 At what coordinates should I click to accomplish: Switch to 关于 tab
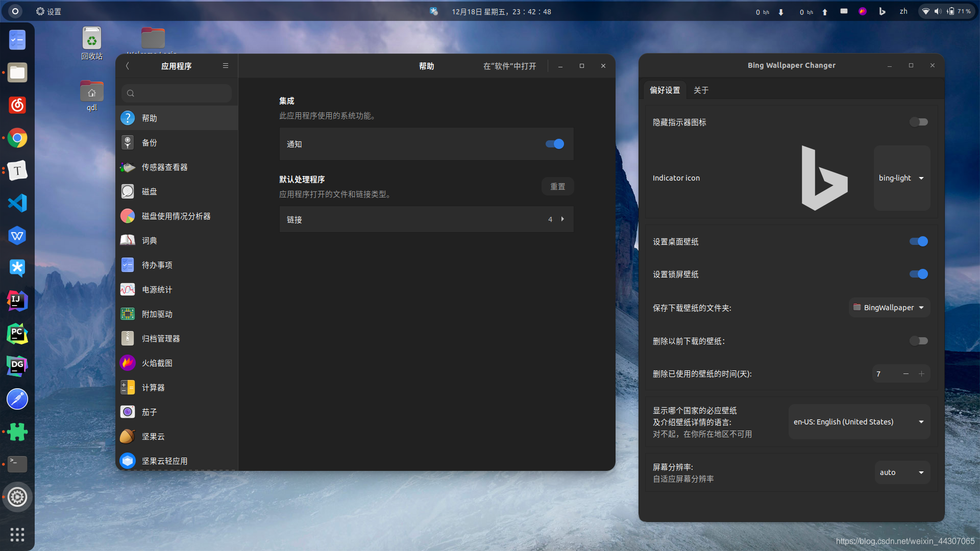pos(701,90)
